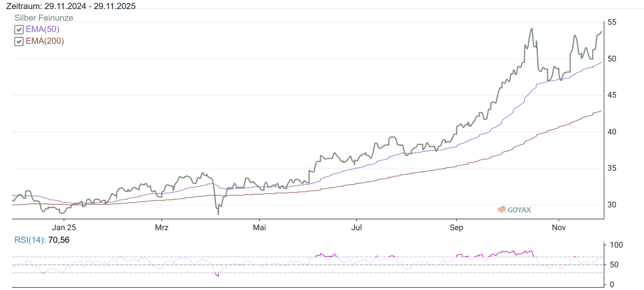Click the 50 RSI axis label

pyautogui.click(x=614, y=265)
